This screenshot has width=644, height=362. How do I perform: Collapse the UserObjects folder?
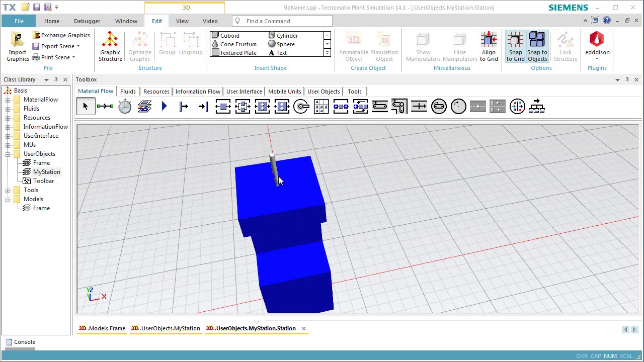point(8,154)
